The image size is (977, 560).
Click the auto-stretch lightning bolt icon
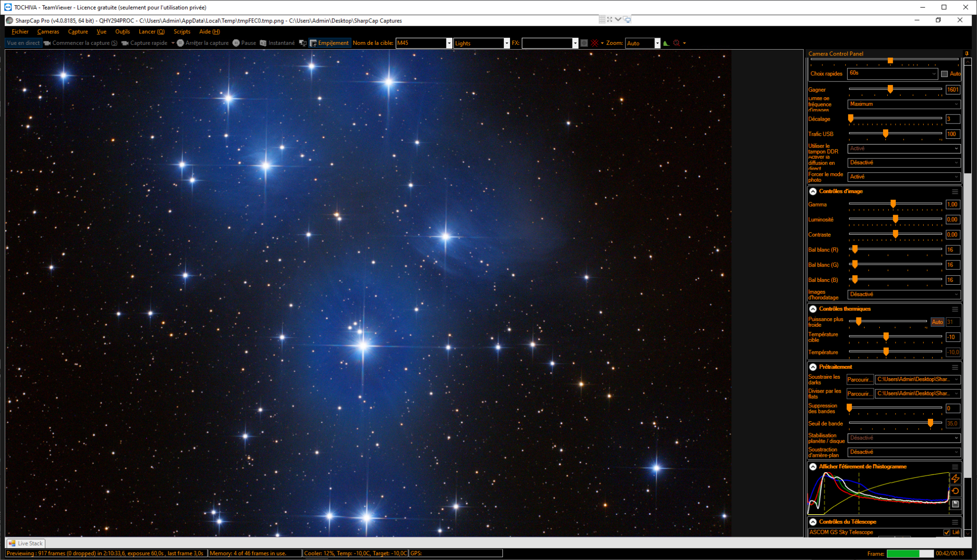pyautogui.click(x=955, y=478)
